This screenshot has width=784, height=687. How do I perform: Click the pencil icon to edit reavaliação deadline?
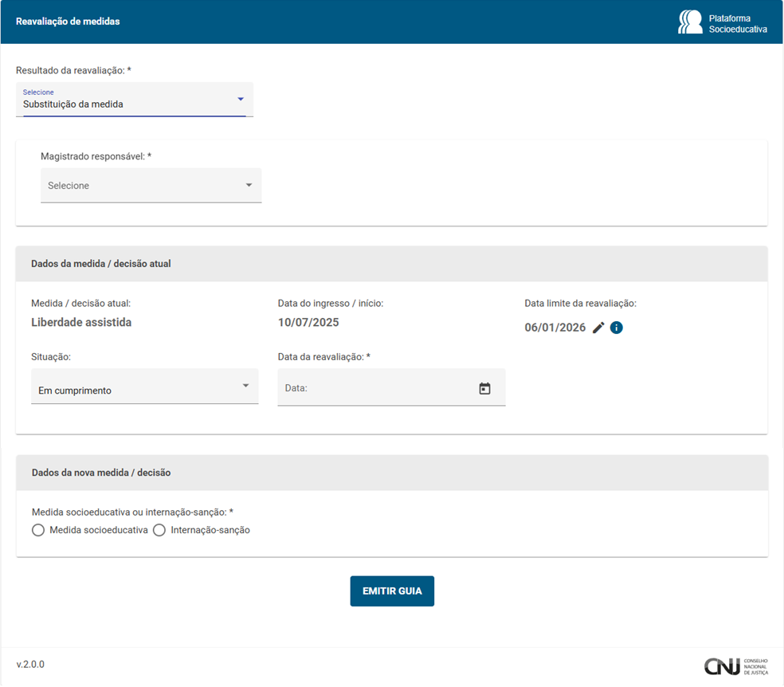[x=598, y=328]
